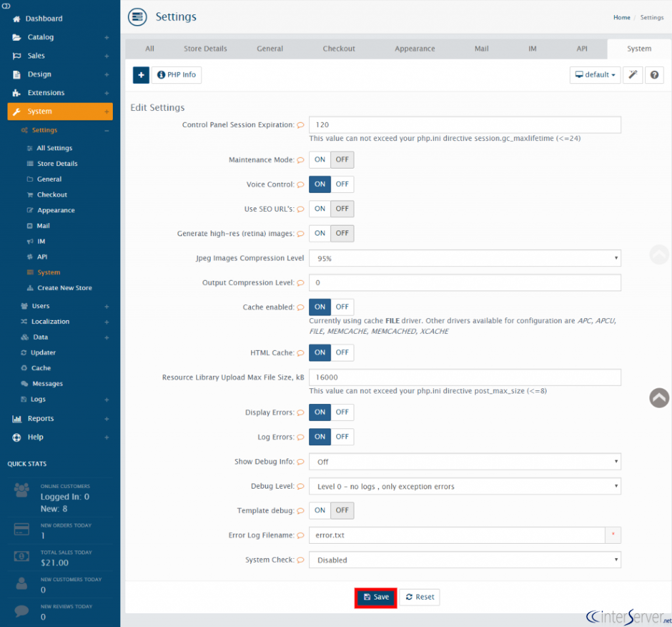Viewport: 672px width, 627px height.
Task: Open Jpeg Images Compression Level dropdown
Action: [x=465, y=258]
